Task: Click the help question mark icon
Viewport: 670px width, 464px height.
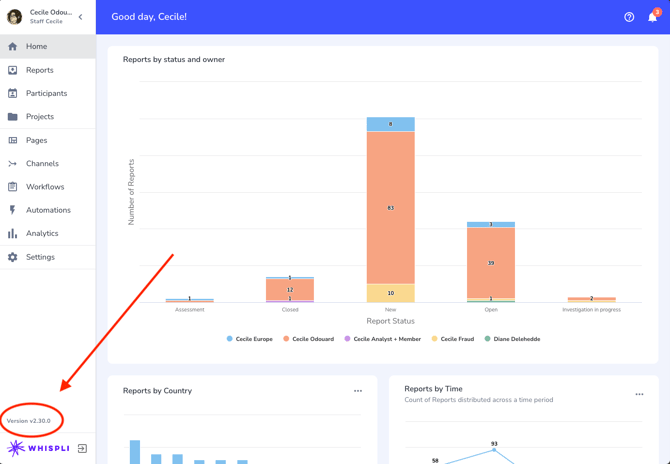Action: (629, 17)
